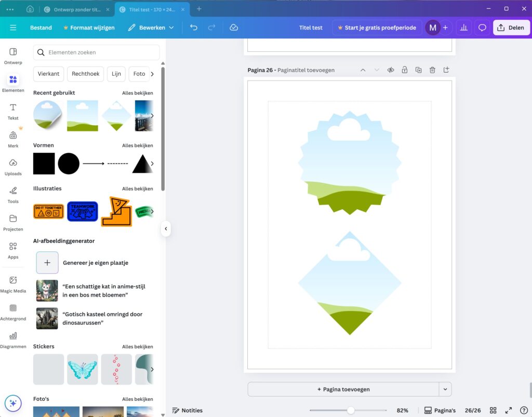Open the comments speech bubble icon

pyautogui.click(x=482, y=28)
